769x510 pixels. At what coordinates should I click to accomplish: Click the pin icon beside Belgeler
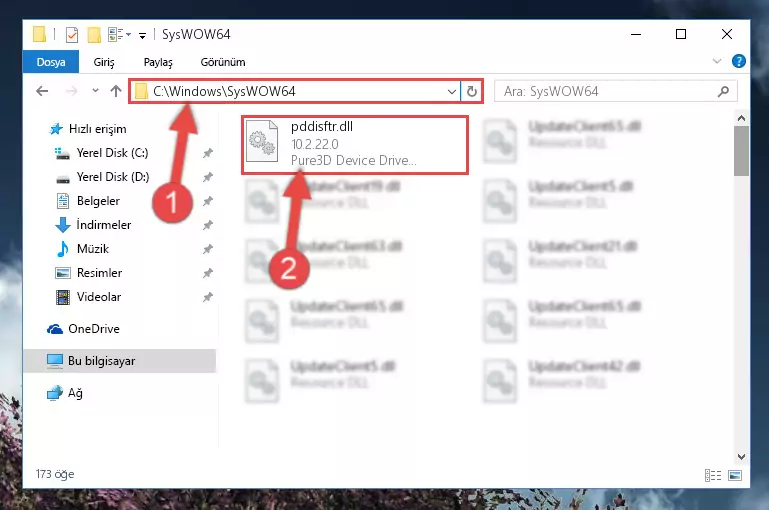coord(208,201)
